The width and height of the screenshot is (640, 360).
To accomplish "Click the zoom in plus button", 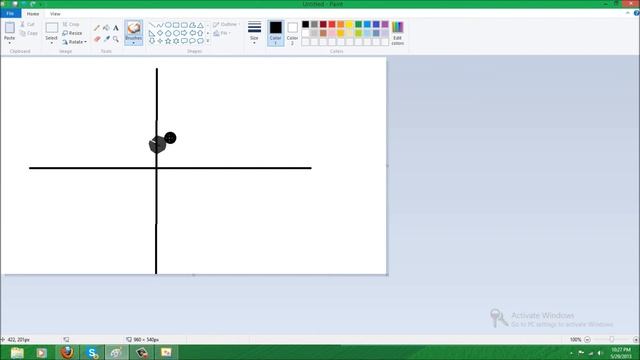I will pyautogui.click(x=636, y=340).
